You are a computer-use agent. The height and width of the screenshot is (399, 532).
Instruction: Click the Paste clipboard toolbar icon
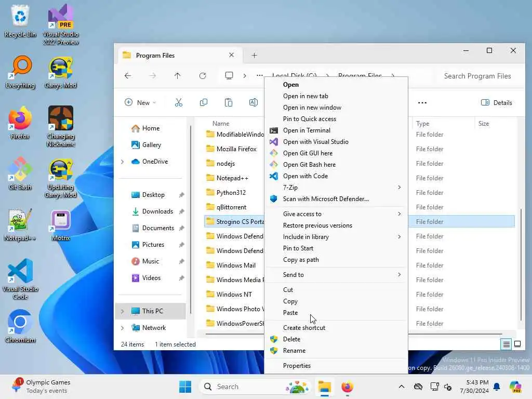pos(229,102)
